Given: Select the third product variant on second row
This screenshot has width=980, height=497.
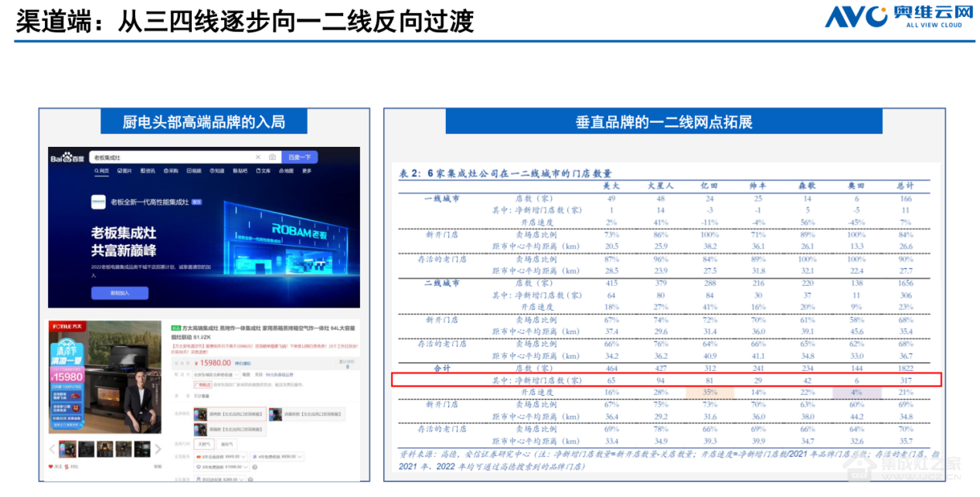Looking at the screenshot, I should (230, 429).
